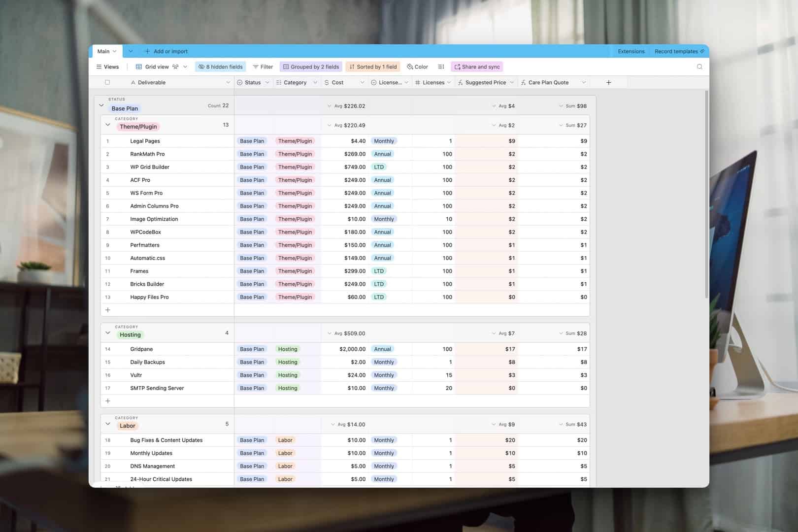The width and height of the screenshot is (798, 532).
Task: Open Care Plan Quote Sum $28 summary
Action: pos(572,333)
